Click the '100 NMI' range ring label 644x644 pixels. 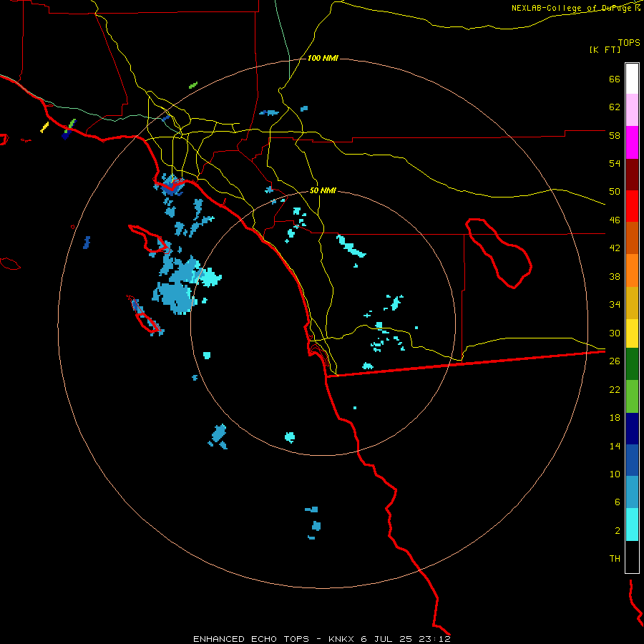[323, 59]
